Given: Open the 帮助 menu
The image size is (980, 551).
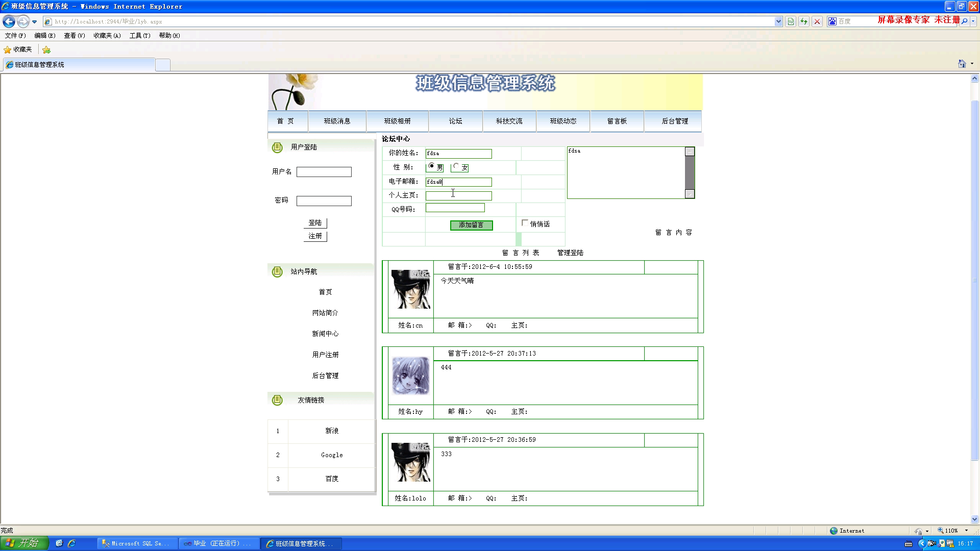Looking at the screenshot, I should pyautogui.click(x=169, y=36).
